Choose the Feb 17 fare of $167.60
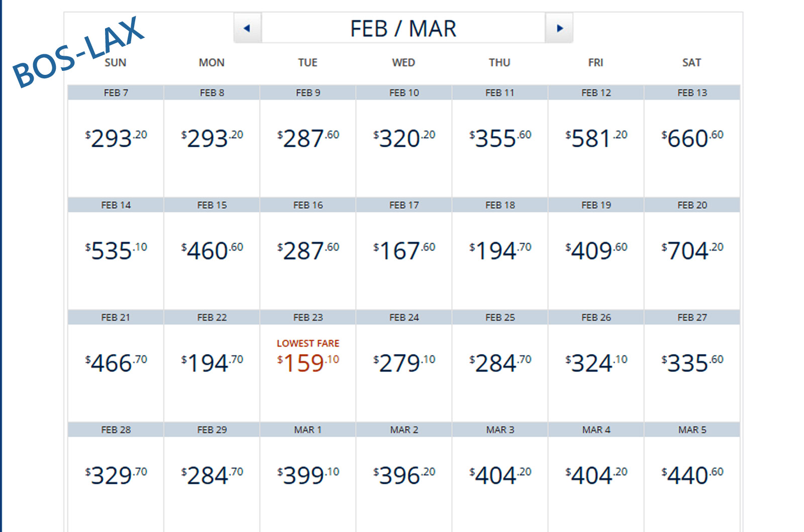The width and height of the screenshot is (804, 532). (404, 250)
